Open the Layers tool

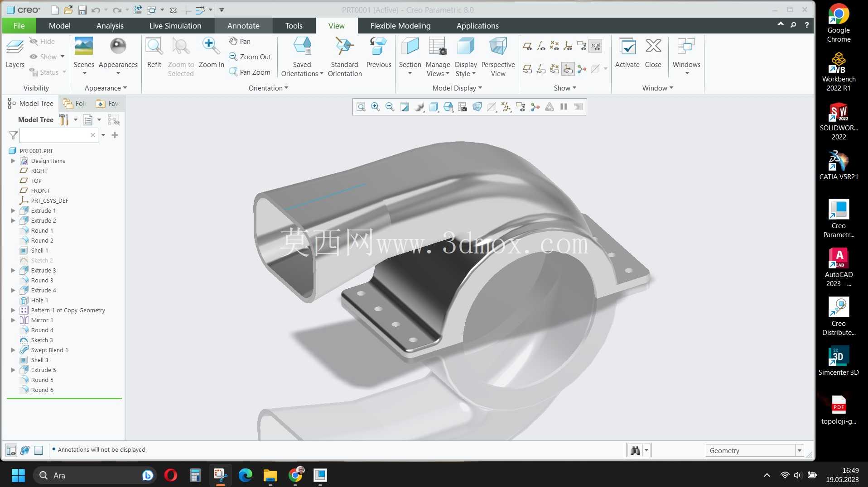tap(15, 53)
